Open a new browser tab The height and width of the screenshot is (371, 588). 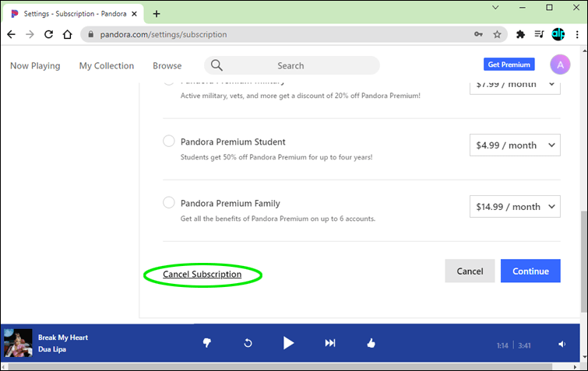(x=157, y=14)
